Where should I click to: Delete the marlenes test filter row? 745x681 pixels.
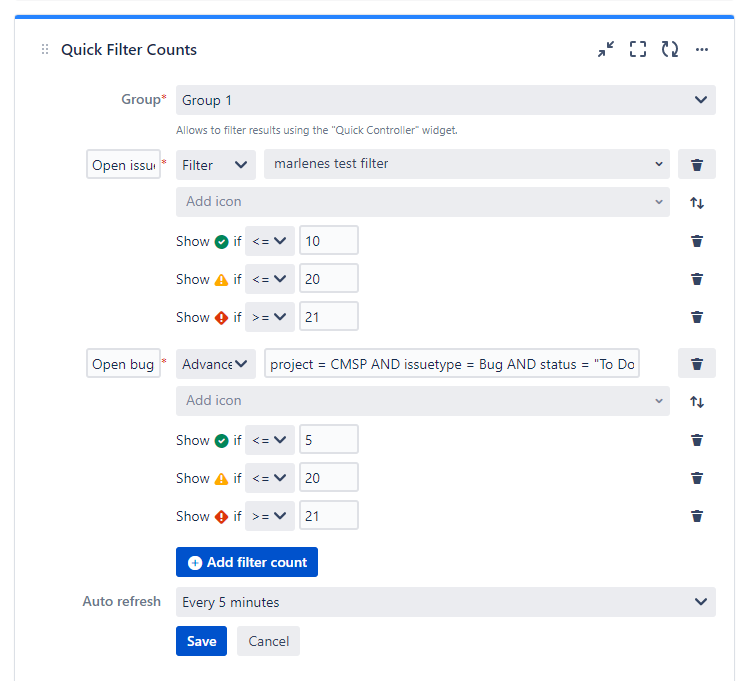tap(697, 165)
